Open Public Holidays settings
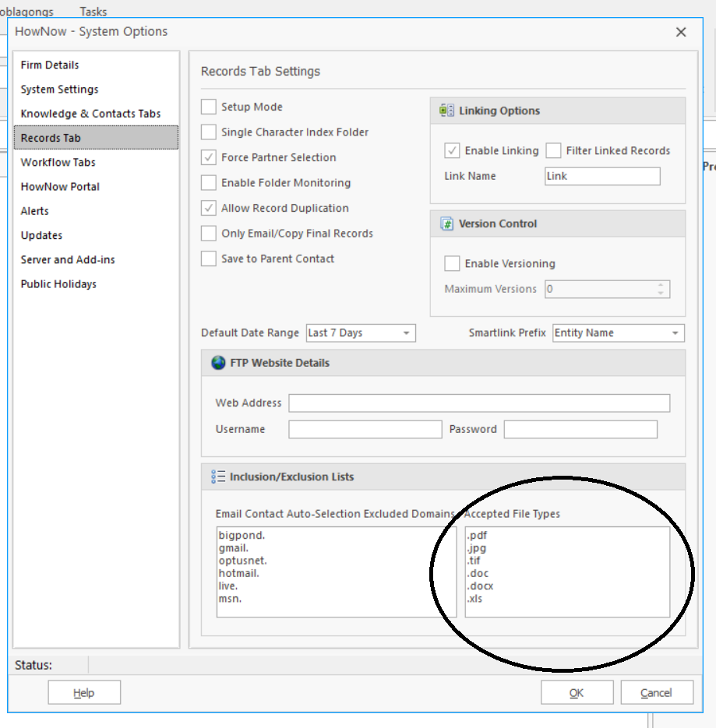716x728 pixels. [58, 284]
